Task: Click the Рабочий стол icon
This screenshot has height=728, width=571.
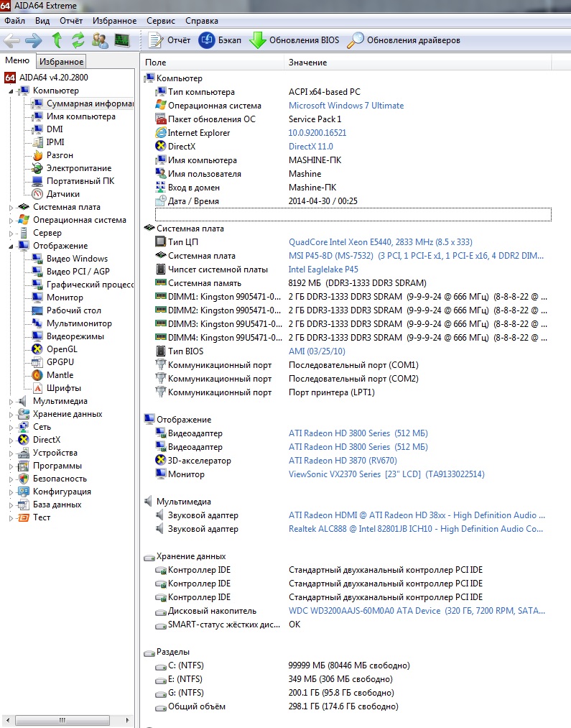Action: [37, 310]
